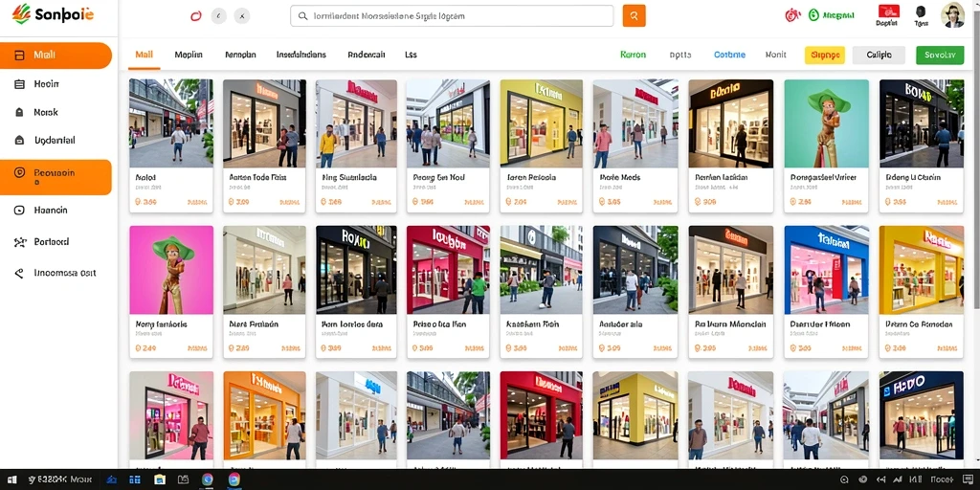
Task: Open the user avatar profile picture
Action: [x=952, y=15]
